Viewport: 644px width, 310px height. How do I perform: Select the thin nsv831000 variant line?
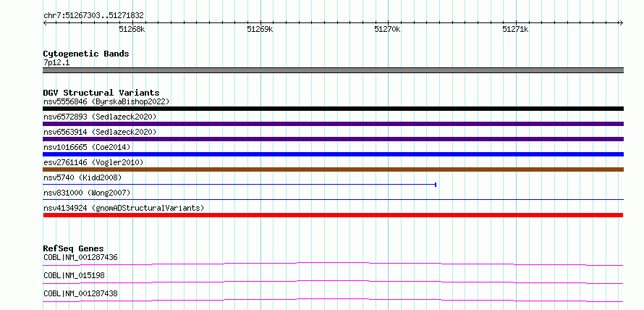(333, 200)
